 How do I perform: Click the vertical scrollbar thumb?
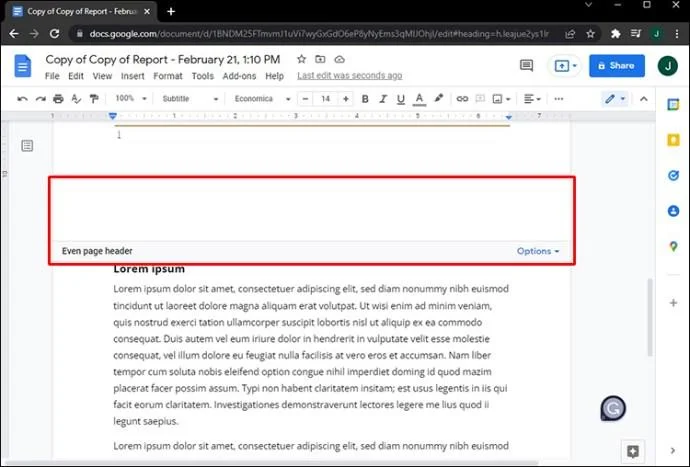point(650,317)
